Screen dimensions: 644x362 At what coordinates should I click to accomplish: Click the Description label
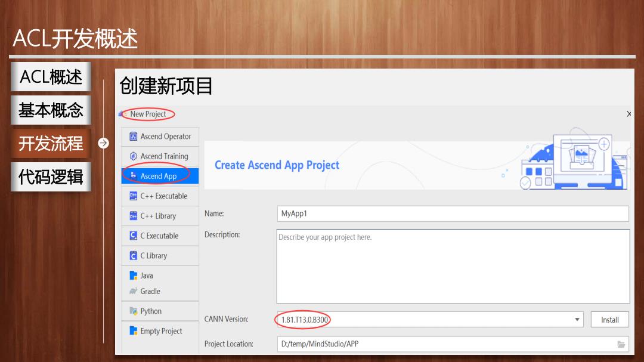pyautogui.click(x=222, y=234)
